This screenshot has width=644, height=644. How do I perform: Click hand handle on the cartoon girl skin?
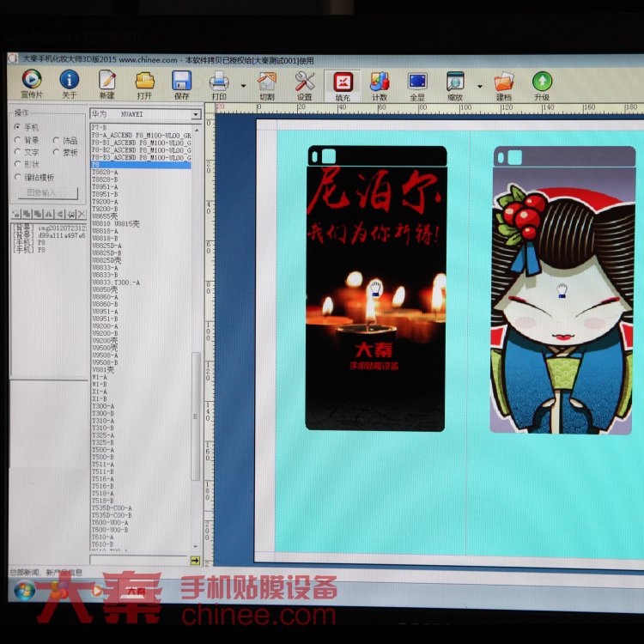point(562,290)
